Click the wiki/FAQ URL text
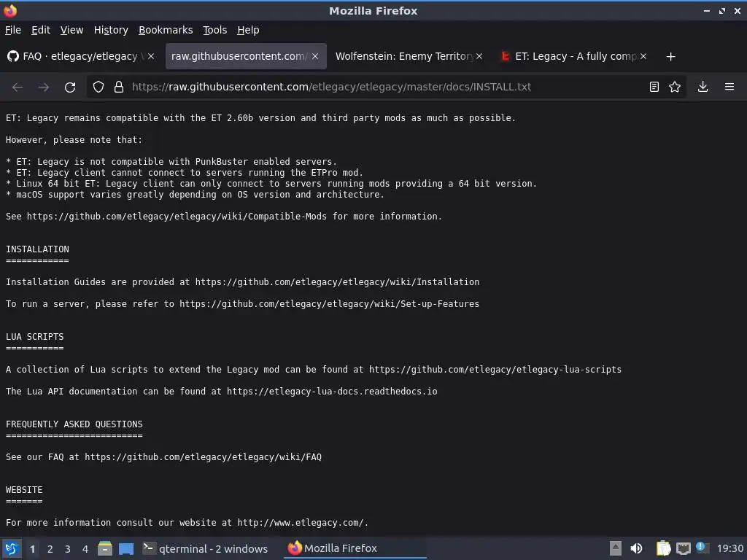The image size is (747, 560). (203, 457)
